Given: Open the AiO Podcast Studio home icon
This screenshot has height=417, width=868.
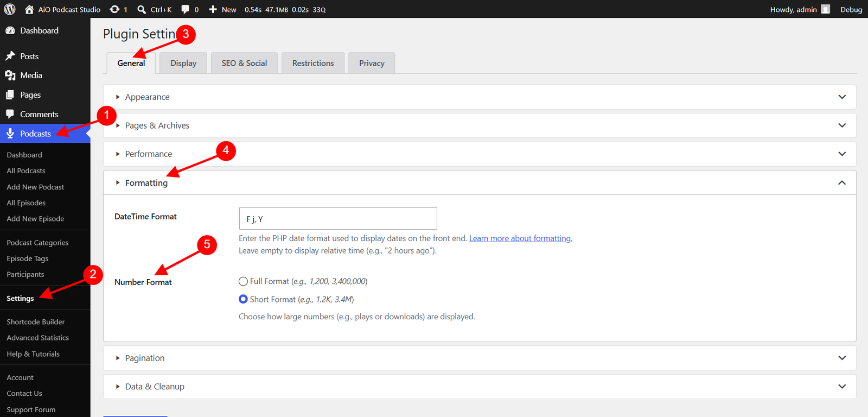Looking at the screenshot, I should (x=29, y=9).
